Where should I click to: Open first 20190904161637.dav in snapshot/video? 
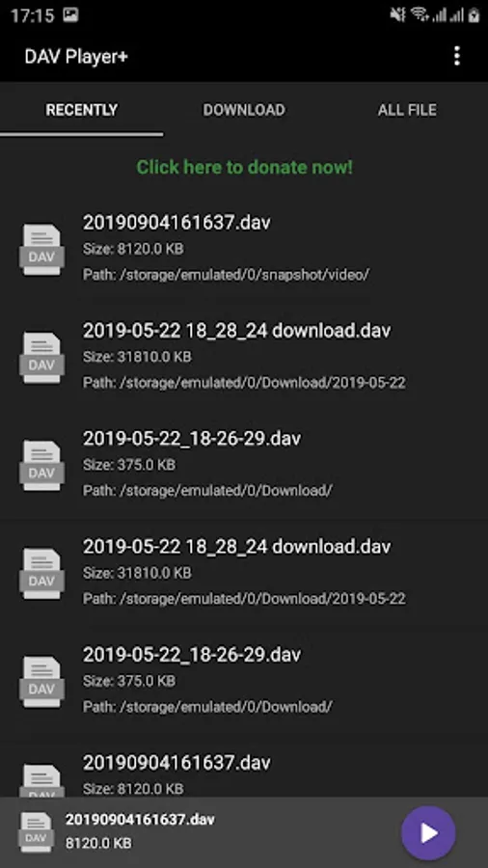244,249
